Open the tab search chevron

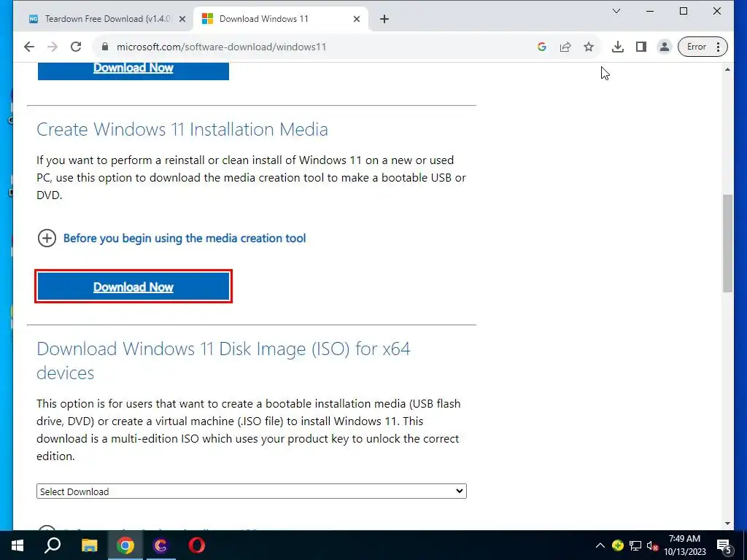[x=616, y=11]
